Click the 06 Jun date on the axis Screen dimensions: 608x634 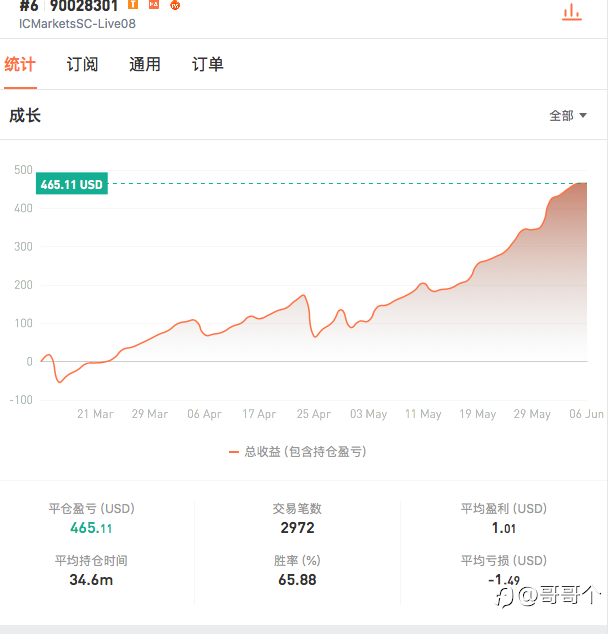(x=586, y=414)
